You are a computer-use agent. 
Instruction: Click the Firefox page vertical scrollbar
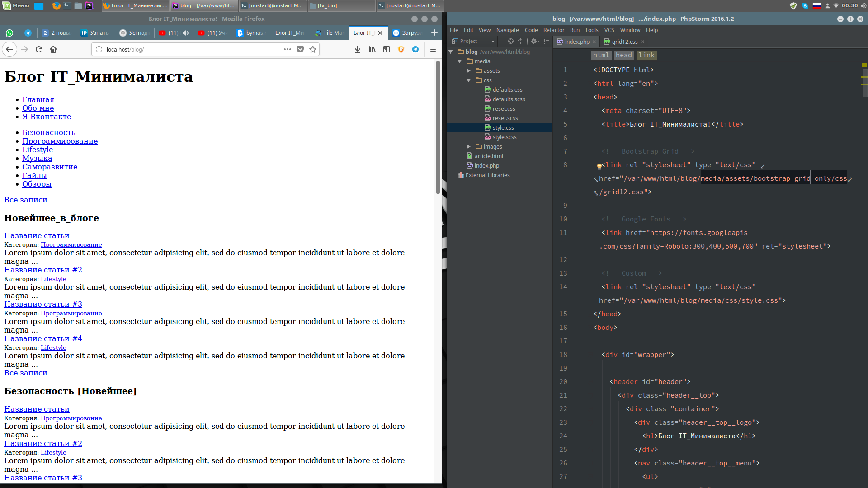click(x=438, y=127)
